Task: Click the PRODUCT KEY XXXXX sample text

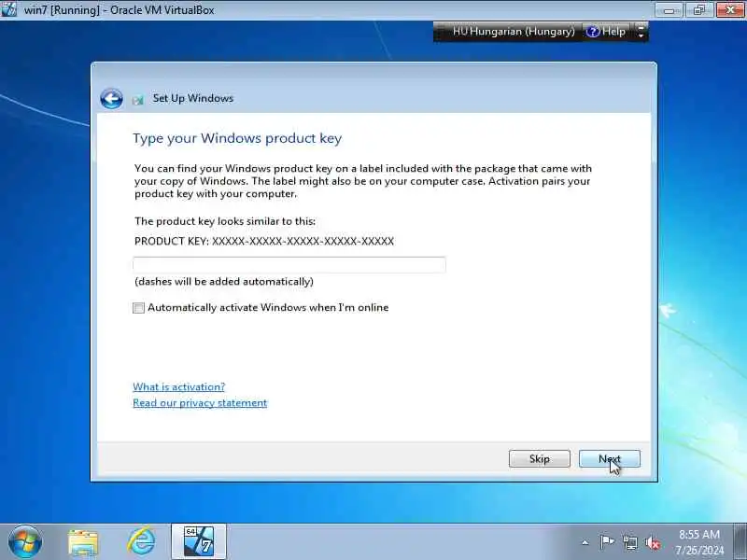Action: coord(264,241)
